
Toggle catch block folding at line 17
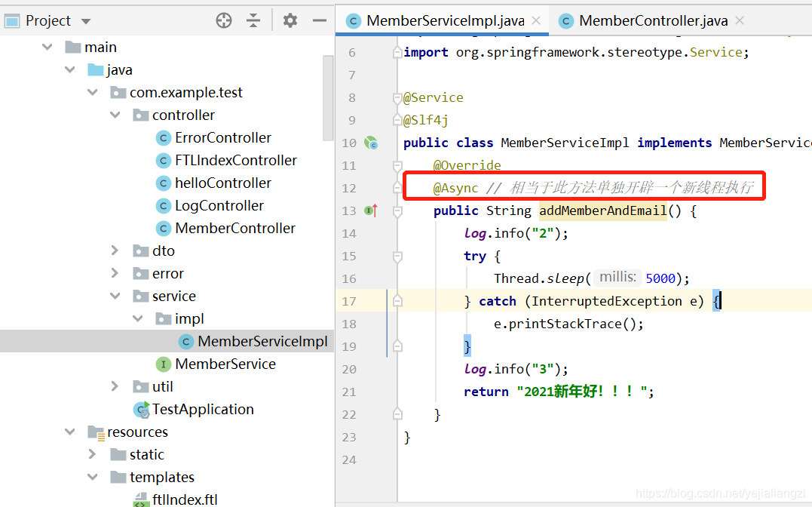point(397,301)
